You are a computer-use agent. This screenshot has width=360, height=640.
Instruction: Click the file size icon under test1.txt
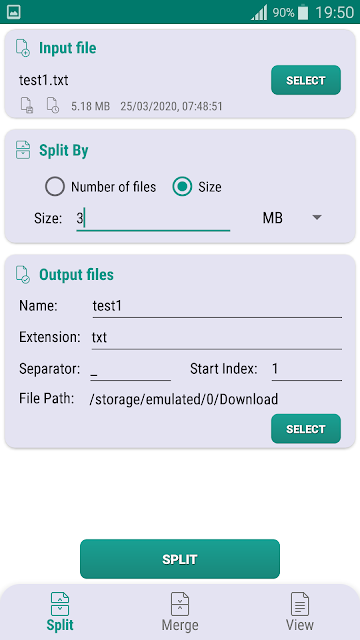[27, 105]
